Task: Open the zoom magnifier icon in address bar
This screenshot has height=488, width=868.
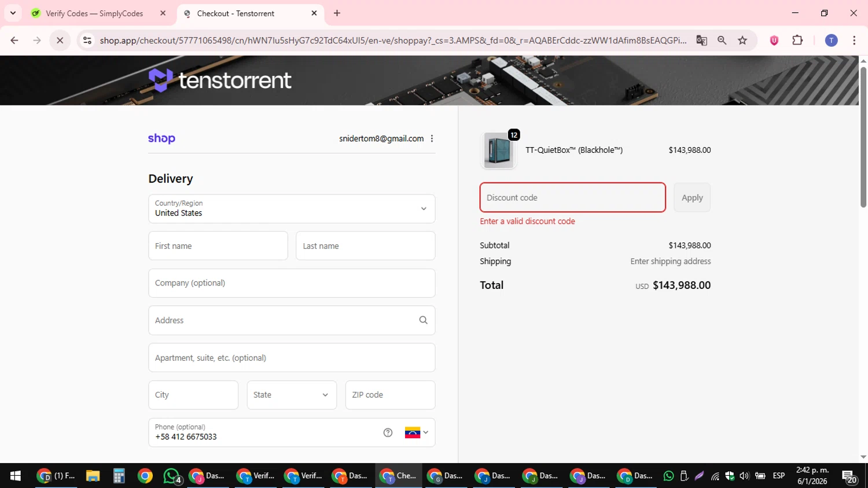Action: pyautogui.click(x=722, y=40)
